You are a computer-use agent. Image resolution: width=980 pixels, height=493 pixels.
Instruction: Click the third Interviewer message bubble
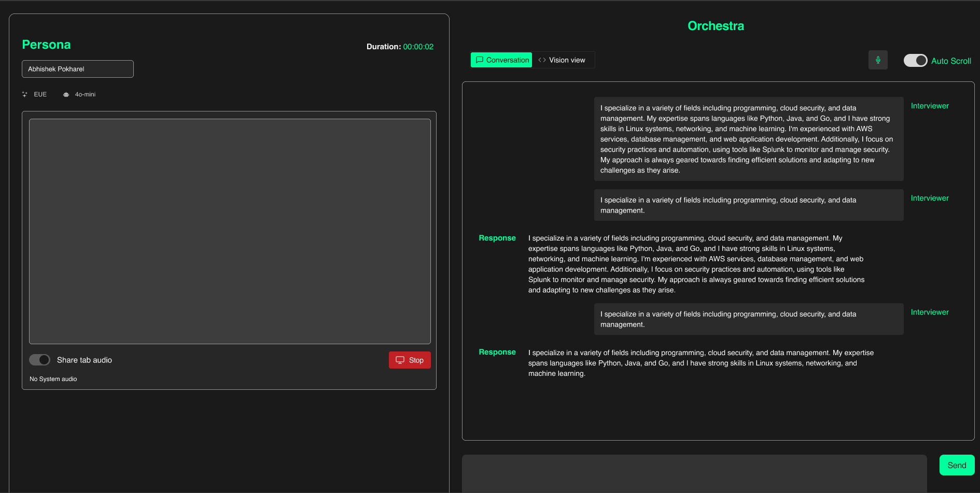(749, 319)
